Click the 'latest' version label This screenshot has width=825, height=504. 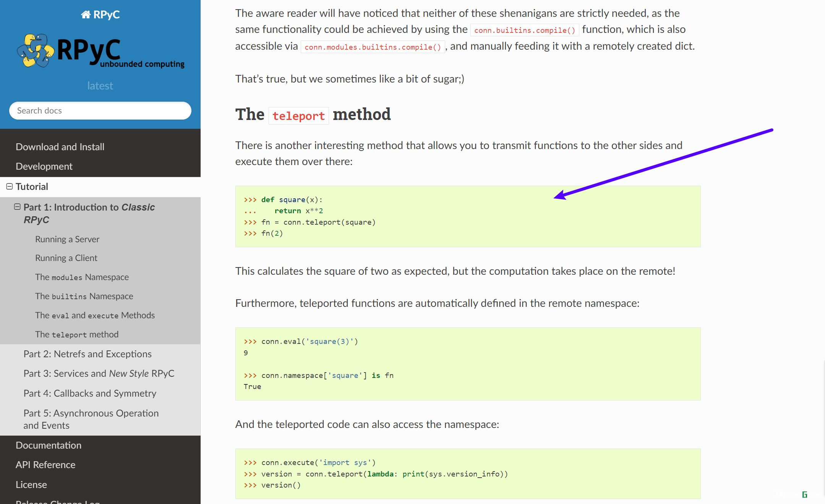pos(100,86)
